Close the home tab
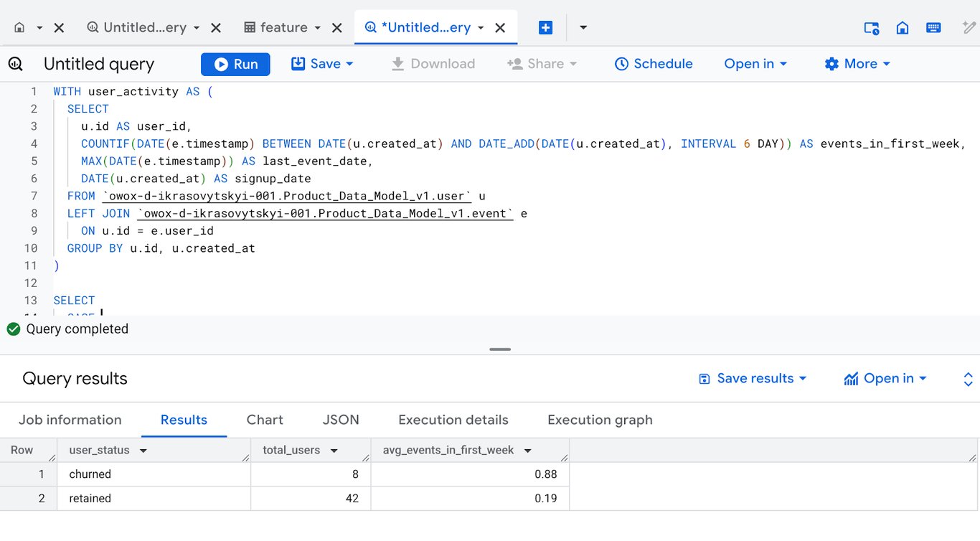The width and height of the screenshot is (980, 541). click(60, 28)
